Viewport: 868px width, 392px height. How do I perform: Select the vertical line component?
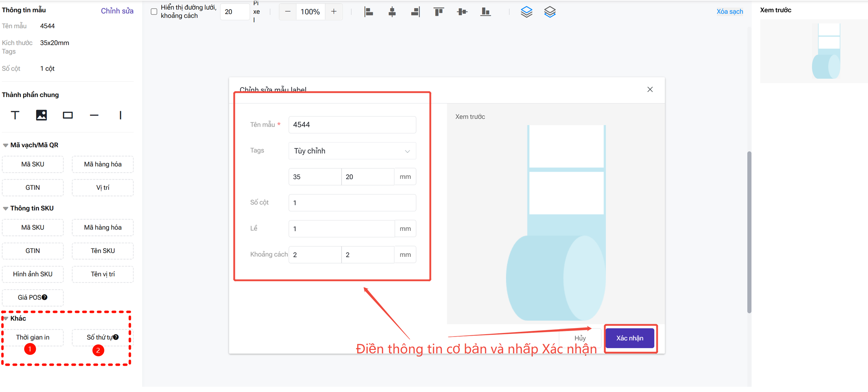(x=120, y=115)
